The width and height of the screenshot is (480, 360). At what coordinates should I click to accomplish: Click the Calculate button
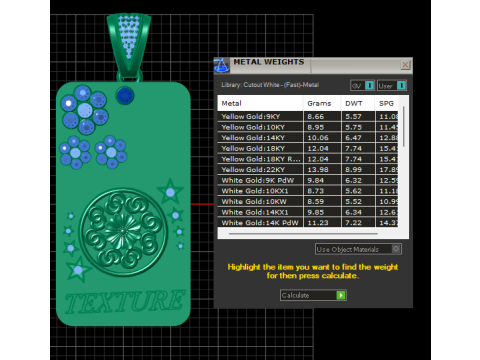point(313,295)
